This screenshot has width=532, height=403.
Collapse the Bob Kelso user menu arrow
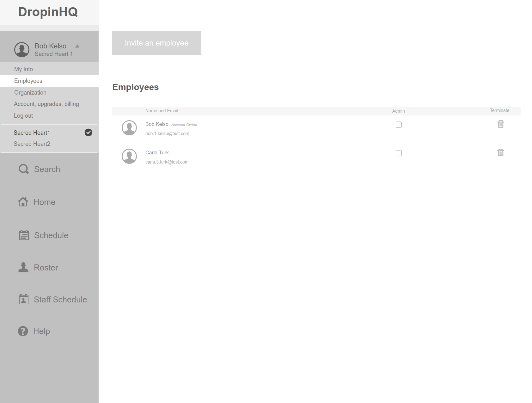(x=77, y=46)
